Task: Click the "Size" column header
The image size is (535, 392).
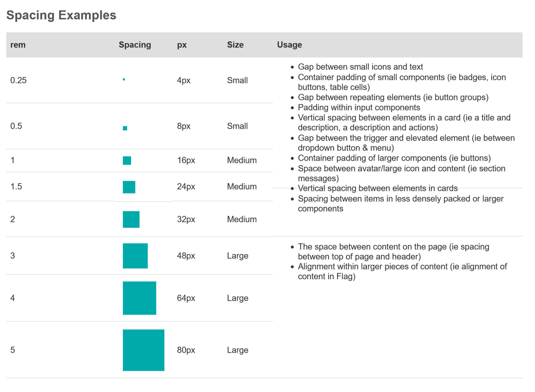Action: [235, 45]
